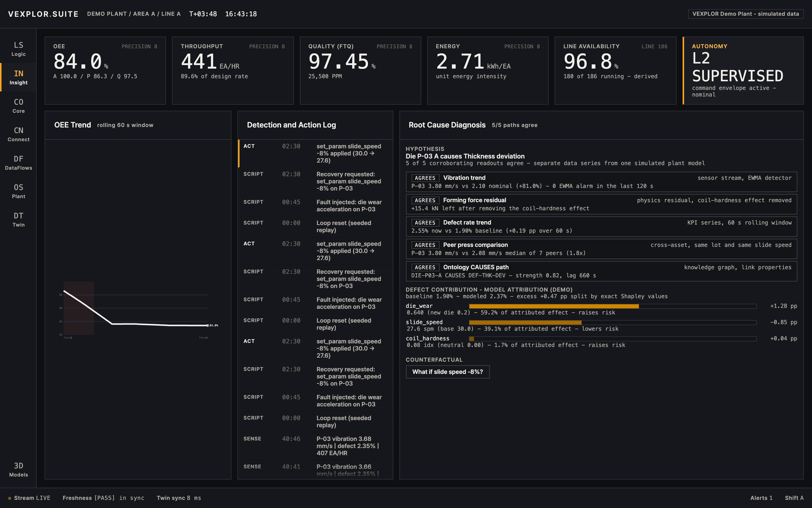Click the VEXPLOR Demo Plant simulated data badge
812x508 pixels.
click(746, 14)
